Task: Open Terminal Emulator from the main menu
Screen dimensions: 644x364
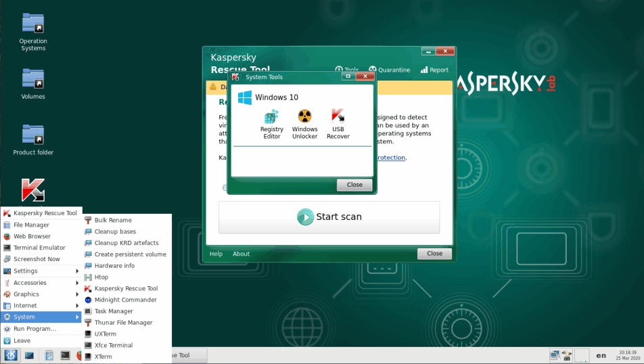Action: 41,248
